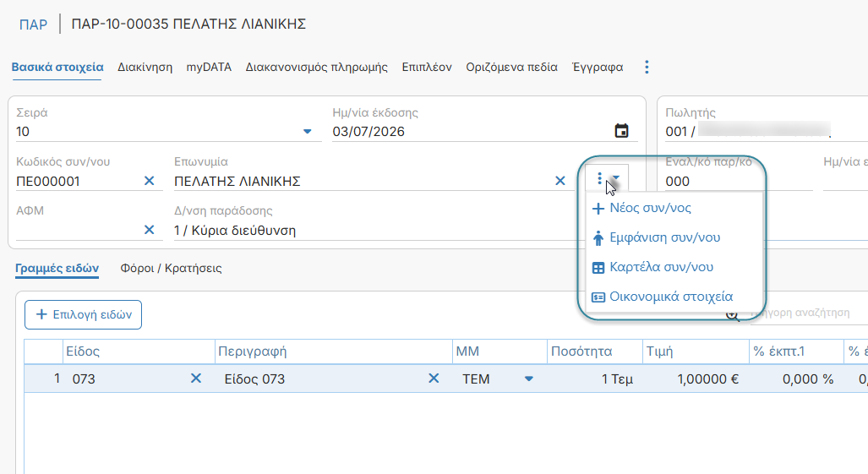Image resolution: width=868 pixels, height=474 pixels.
Task: Expand the ΤΕΜ unit dropdown
Action: pos(529,379)
